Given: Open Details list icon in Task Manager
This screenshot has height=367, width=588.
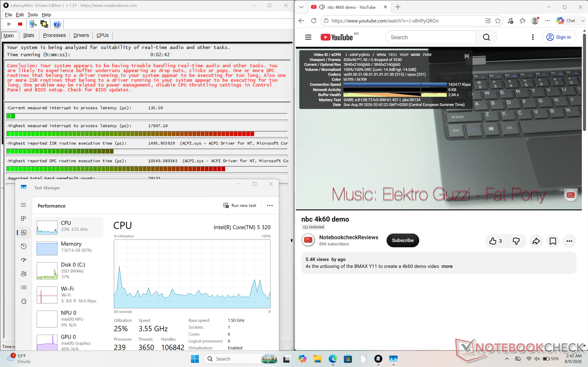Looking at the screenshot, I should point(23,287).
